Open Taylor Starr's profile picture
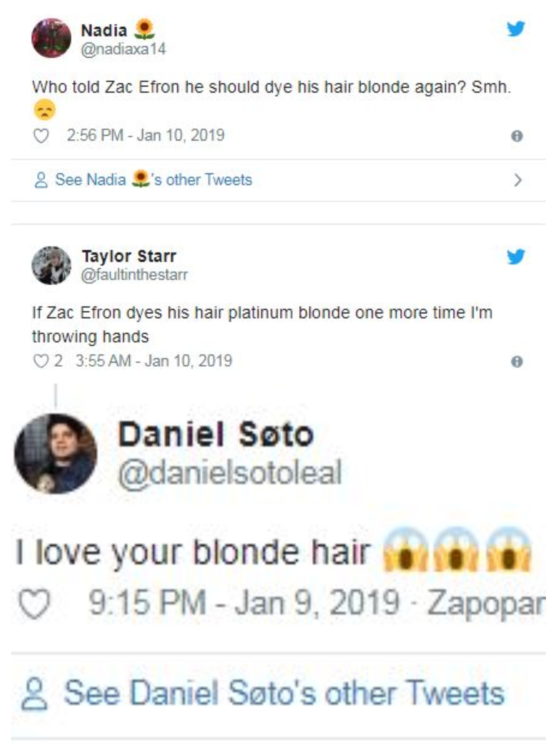The height and width of the screenshot is (756, 557). pyautogui.click(x=51, y=265)
